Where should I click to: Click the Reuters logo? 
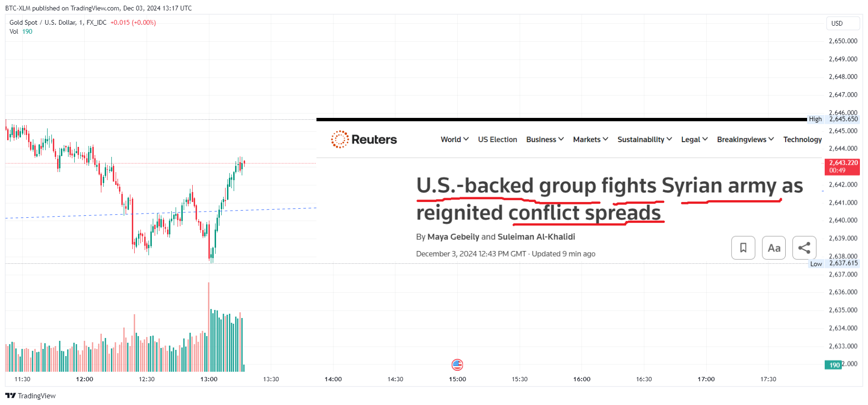point(364,139)
